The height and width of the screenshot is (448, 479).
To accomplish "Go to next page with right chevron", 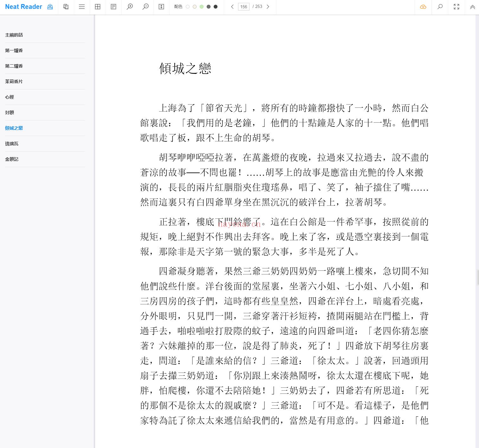I will coord(268,7).
